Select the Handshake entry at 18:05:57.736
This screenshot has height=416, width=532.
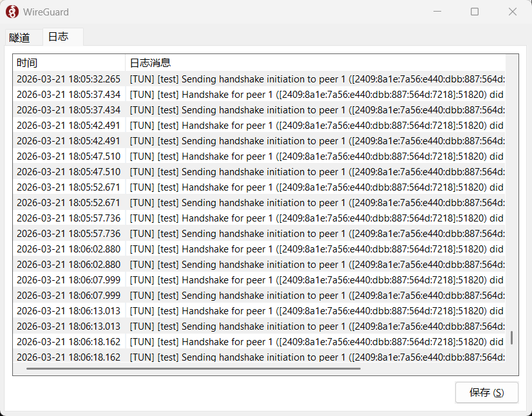(x=258, y=218)
